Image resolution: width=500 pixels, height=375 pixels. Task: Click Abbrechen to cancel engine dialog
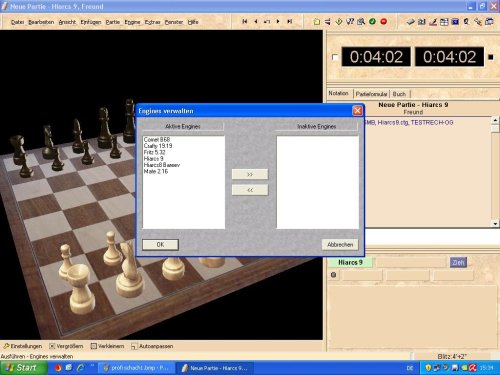pos(340,245)
